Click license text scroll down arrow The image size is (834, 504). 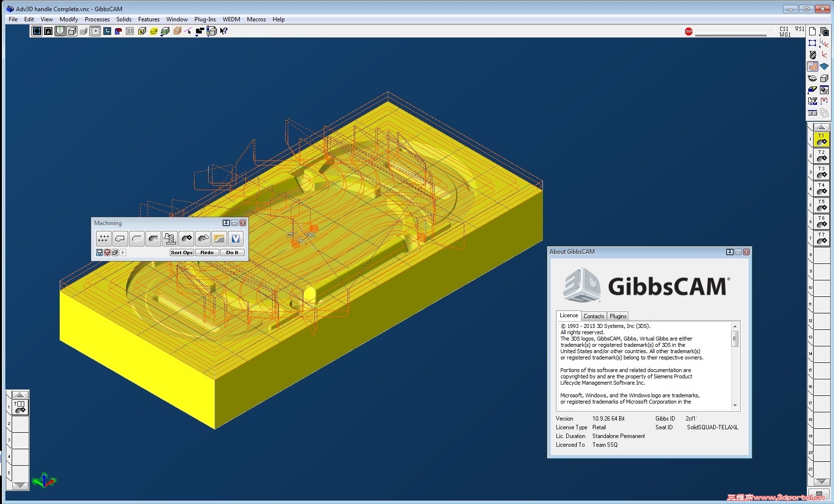735,406
